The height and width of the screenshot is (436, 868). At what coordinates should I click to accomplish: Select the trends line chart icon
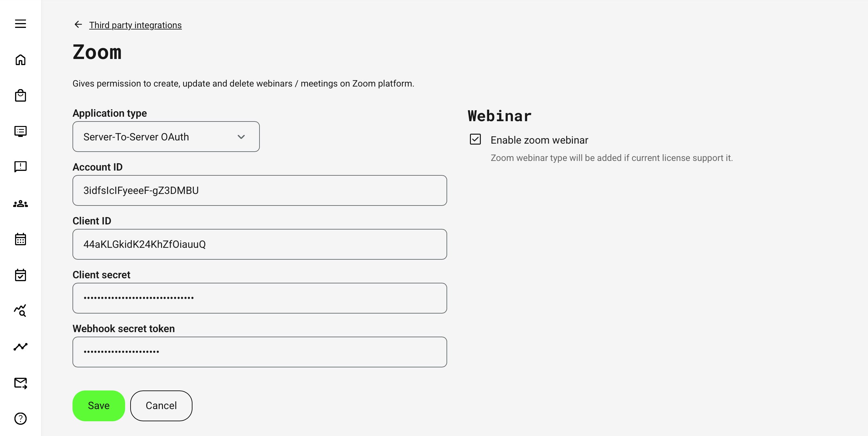[x=20, y=346]
